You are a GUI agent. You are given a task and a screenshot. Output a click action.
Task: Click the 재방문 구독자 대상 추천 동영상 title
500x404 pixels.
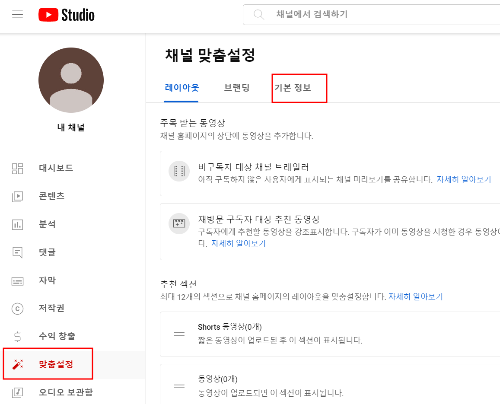point(259,219)
